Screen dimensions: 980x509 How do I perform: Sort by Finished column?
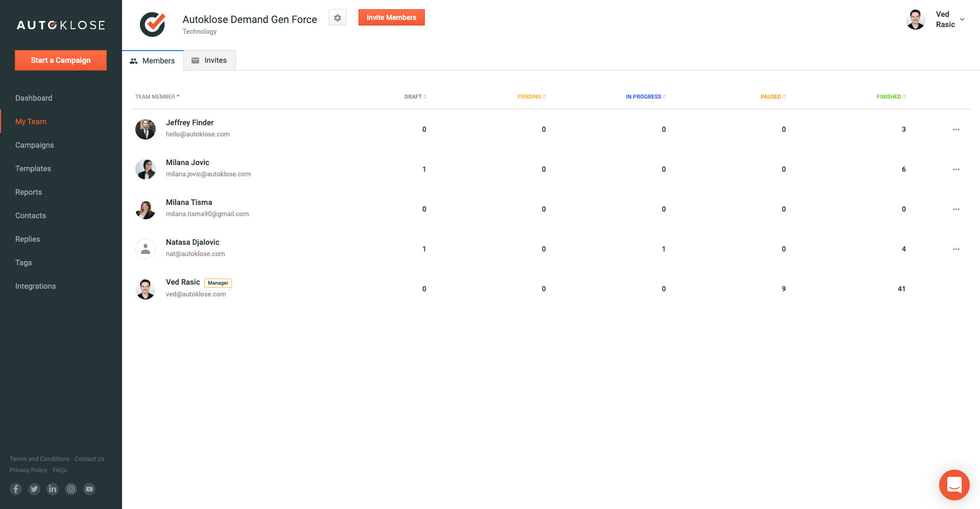coord(891,97)
